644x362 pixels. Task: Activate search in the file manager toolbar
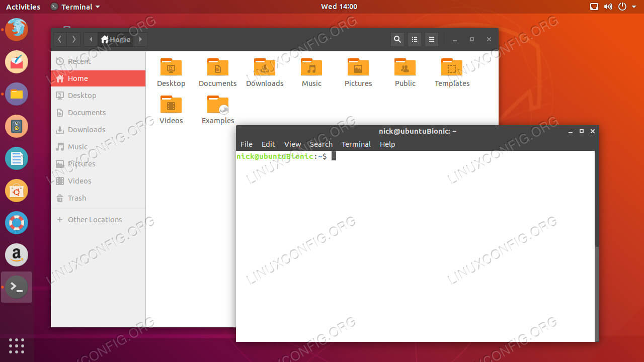(x=397, y=39)
